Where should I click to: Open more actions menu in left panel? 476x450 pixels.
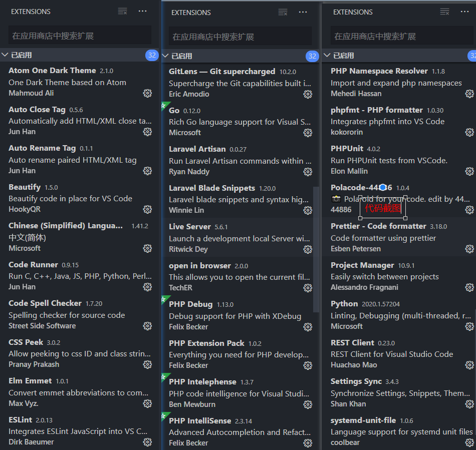click(x=142, y=11)
